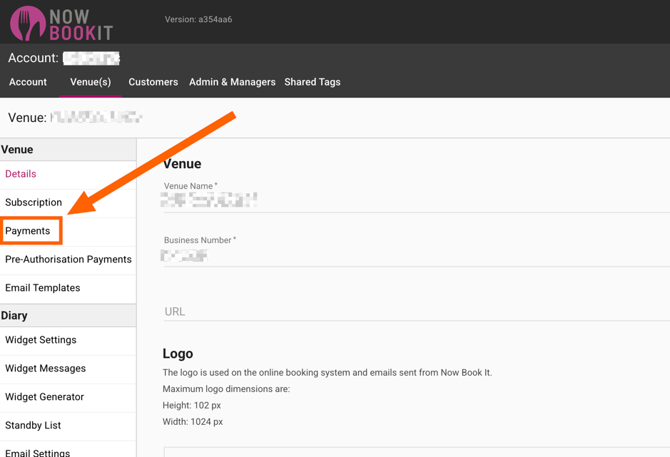The image size is (670, 457).
Task: Go to Admin & Managers tab
Action: [232, 82]
